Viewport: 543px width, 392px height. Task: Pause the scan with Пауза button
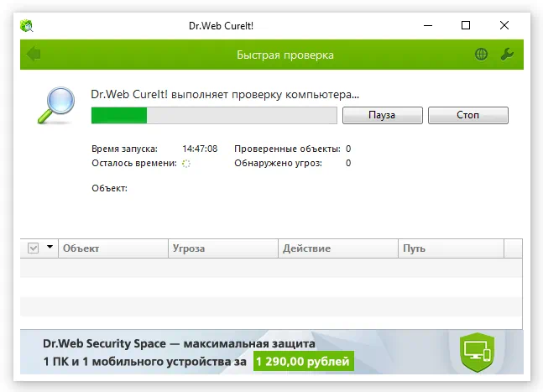[383, 115]
